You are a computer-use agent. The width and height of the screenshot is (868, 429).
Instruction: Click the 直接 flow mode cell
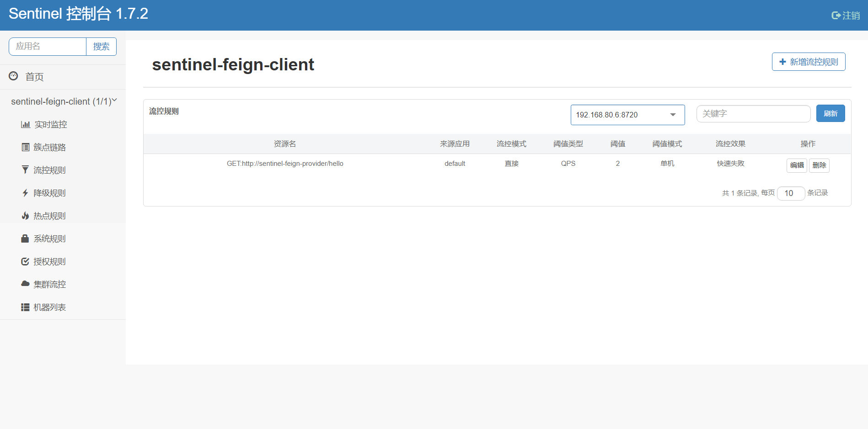(x=511, y=164)
